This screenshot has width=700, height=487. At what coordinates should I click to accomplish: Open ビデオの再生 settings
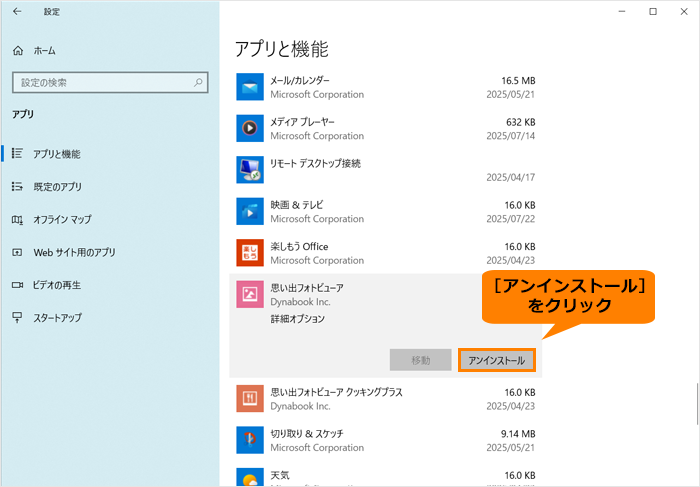coord(57,285)
